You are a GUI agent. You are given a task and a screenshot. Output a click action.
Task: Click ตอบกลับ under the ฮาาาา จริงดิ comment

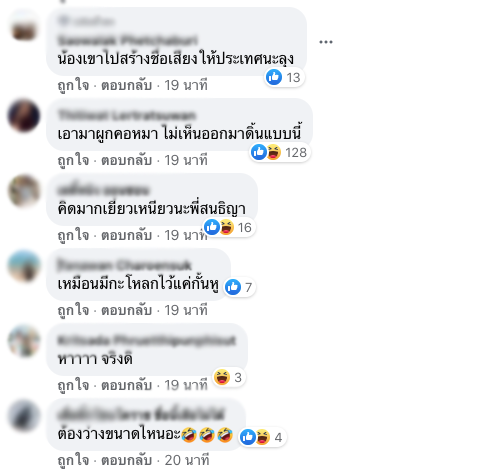pyautogui.click(x=127, y=385)
